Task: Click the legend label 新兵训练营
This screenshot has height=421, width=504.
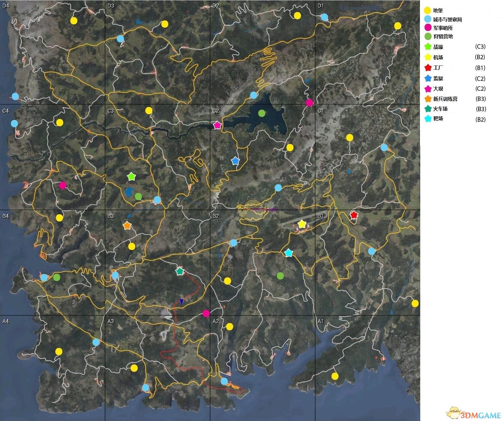Action: point(445,99)
